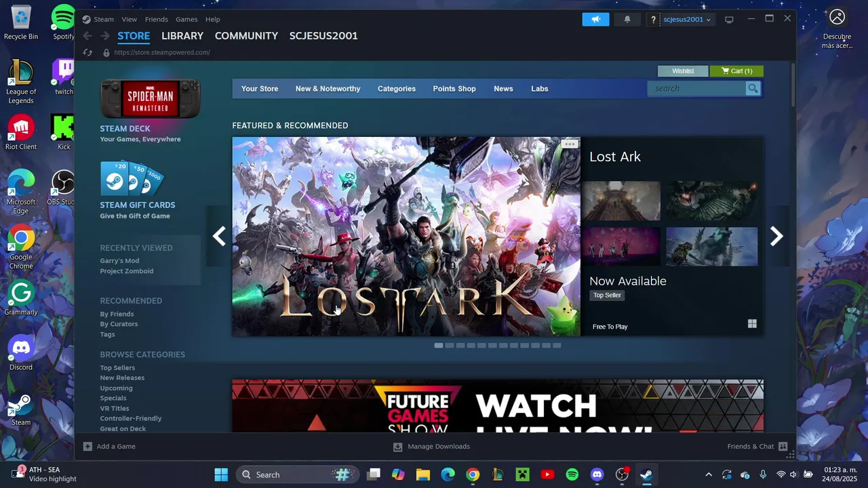This screenshot has width=868, height=488.
Task: Open the Steam menu in the menu bar
Action: pyautogui.click(x=104, y=19)
